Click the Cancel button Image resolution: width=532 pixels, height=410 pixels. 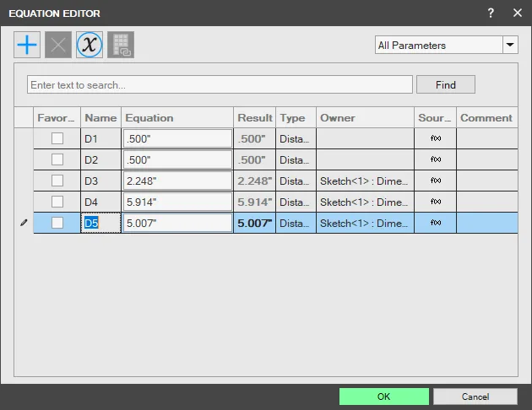click(475, 397)
